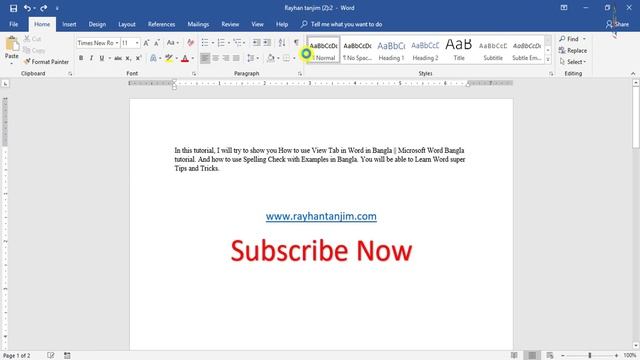Image resolution: width=640 pixels, height=360 pixels.
Task: Click the red font color button
Action: point(185,58)
